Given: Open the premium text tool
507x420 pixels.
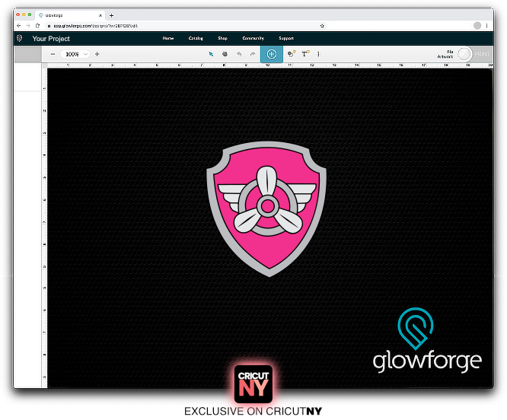Looking at the screenshot, I should pyautogui.click(x=305, y=54).
